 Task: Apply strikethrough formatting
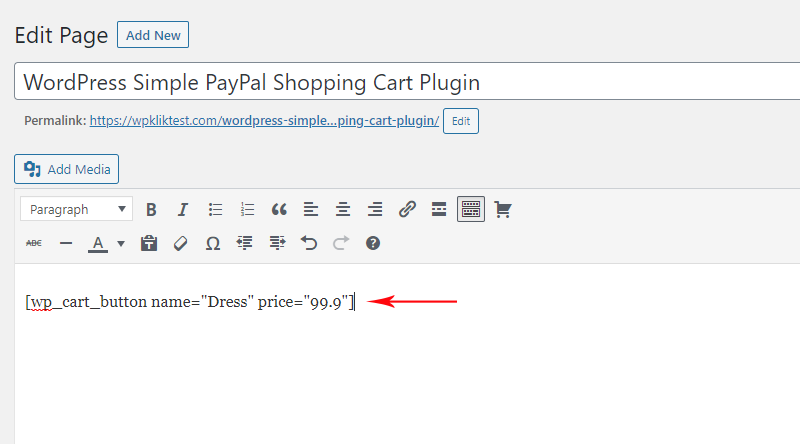tap(34, 243)
